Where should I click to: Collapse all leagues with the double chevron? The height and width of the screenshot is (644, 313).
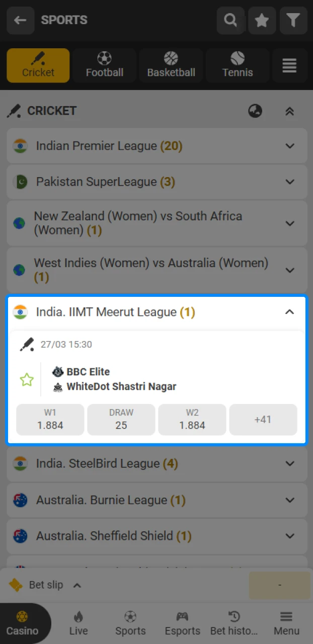289,111
